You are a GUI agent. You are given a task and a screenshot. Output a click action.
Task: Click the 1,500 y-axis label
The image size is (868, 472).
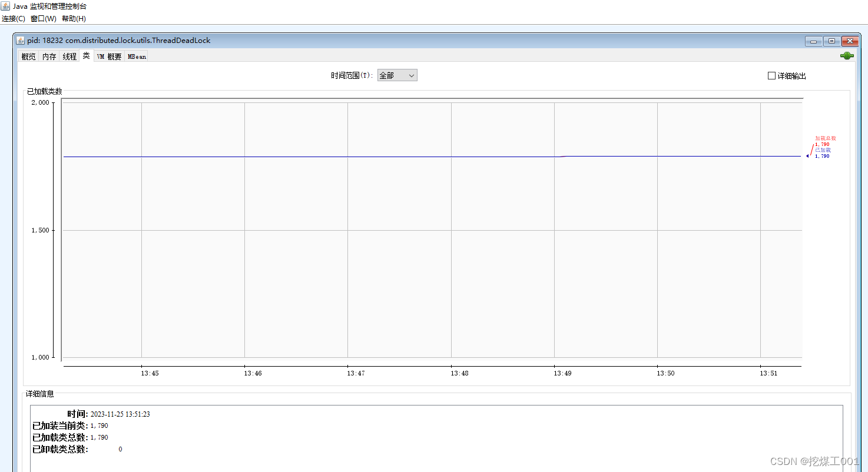[41, 230]
